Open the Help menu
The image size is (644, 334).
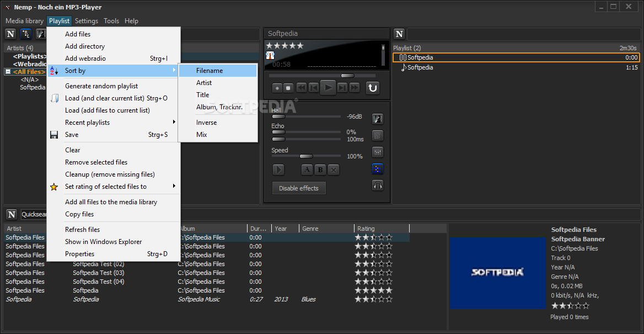point(131,21)
